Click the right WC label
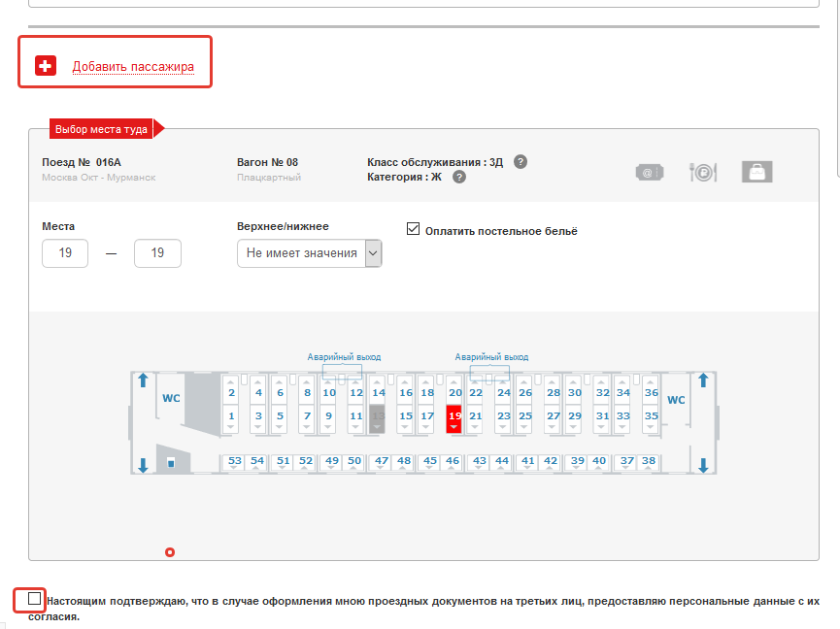Screen dimensions: 840x629 [676, 400]
